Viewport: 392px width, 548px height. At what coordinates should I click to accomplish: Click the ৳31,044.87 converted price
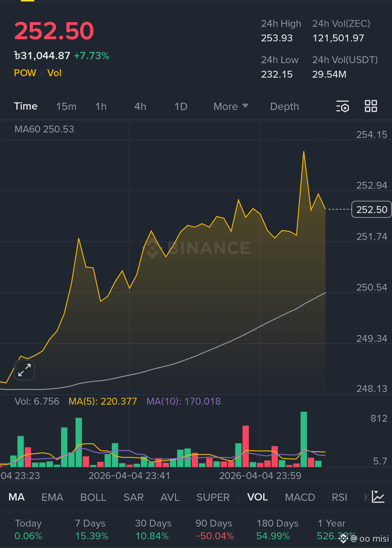point(42,56)
